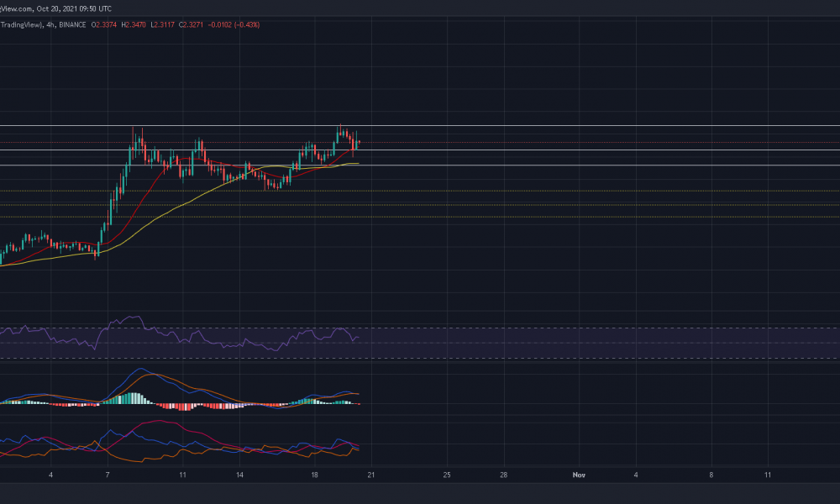This screenshot has height=504, width=840.
Task: Click the close price value "C2.3271"
Action: 192,24
